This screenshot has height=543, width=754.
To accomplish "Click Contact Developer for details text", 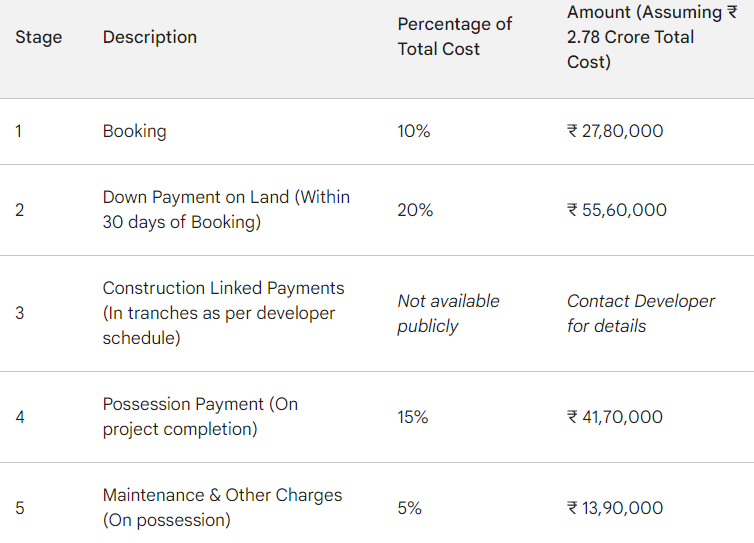I will 641,313.
